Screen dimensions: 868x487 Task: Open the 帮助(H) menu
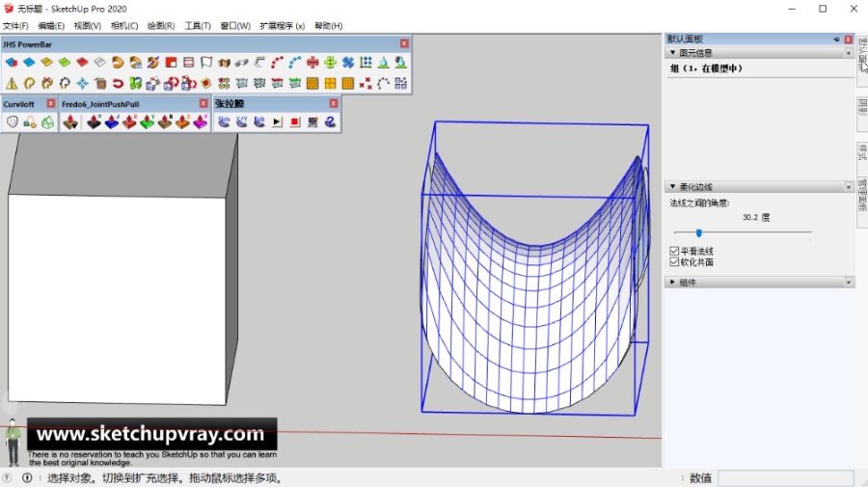pyautogui.click(x=329, y=26)
